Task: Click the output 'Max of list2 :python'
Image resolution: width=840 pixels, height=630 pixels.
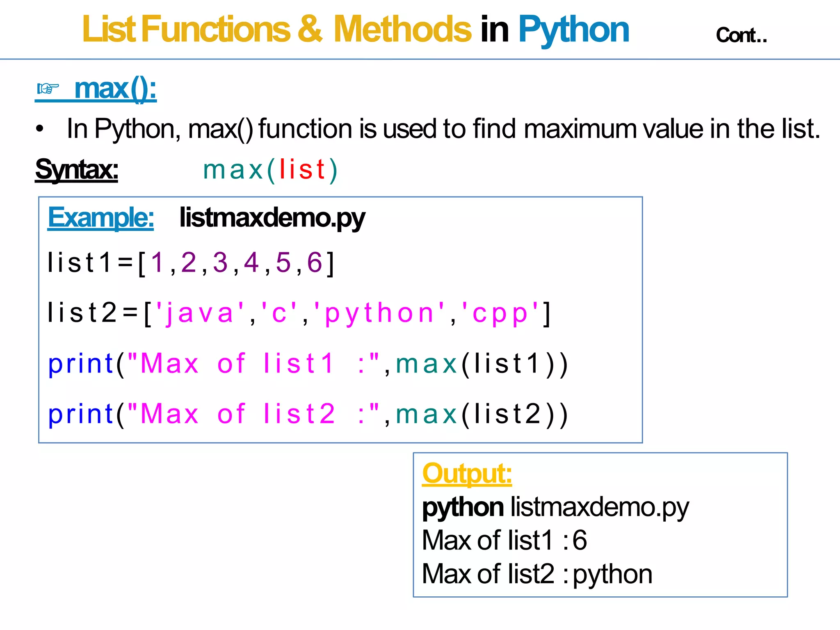Action: 537,575
